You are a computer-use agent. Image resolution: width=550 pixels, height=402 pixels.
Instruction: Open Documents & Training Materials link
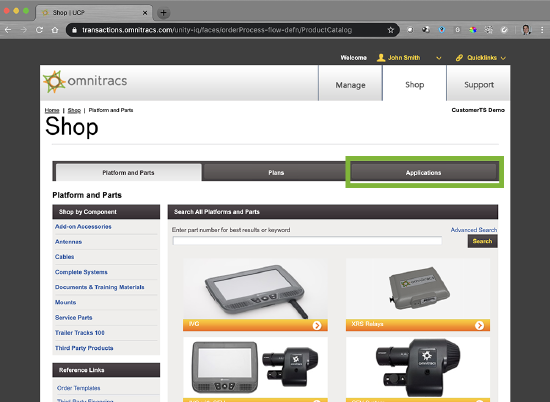pyautogui.click(x=100, y=287)
